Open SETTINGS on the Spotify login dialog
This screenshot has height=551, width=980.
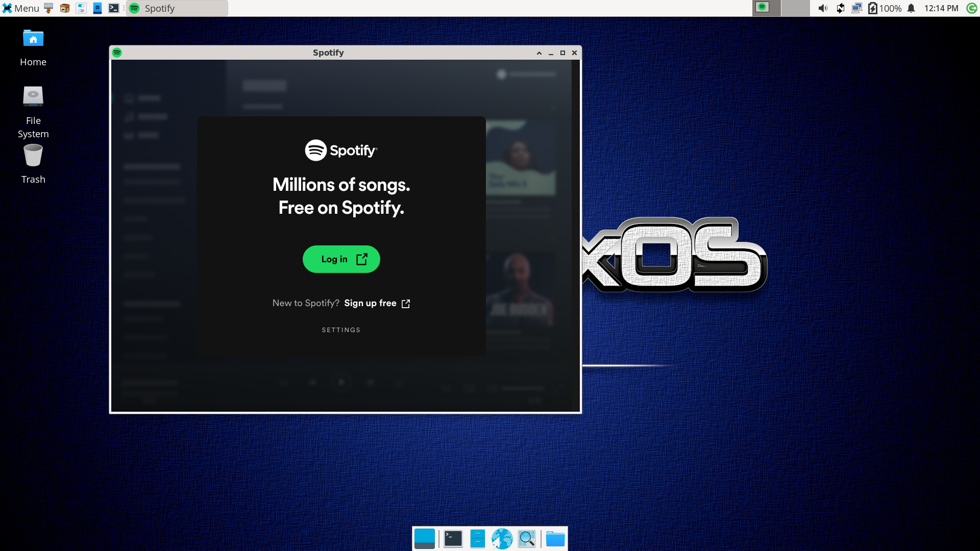(341, 330)
